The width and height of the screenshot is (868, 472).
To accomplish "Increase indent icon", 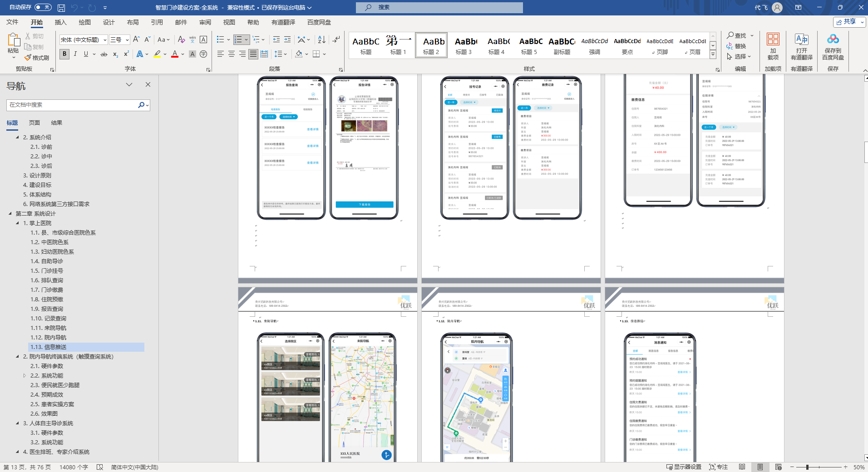I will pos(287,39).
